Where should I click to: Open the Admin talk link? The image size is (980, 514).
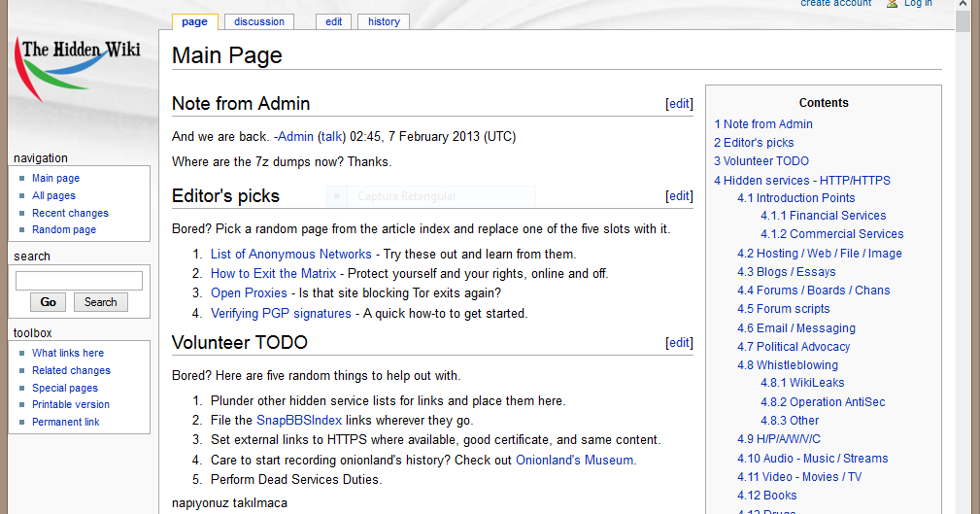click(331, 136)
